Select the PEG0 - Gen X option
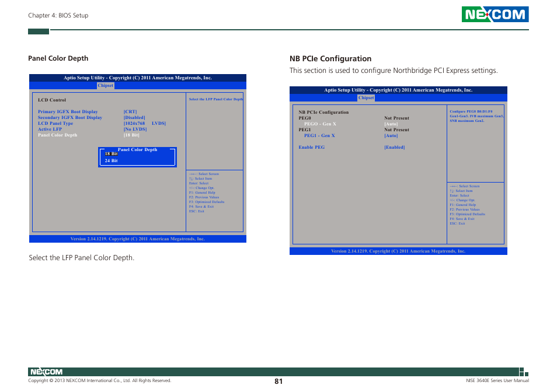Image resolution: width=557 pixels, height=392 pixels. pos(320,124)
